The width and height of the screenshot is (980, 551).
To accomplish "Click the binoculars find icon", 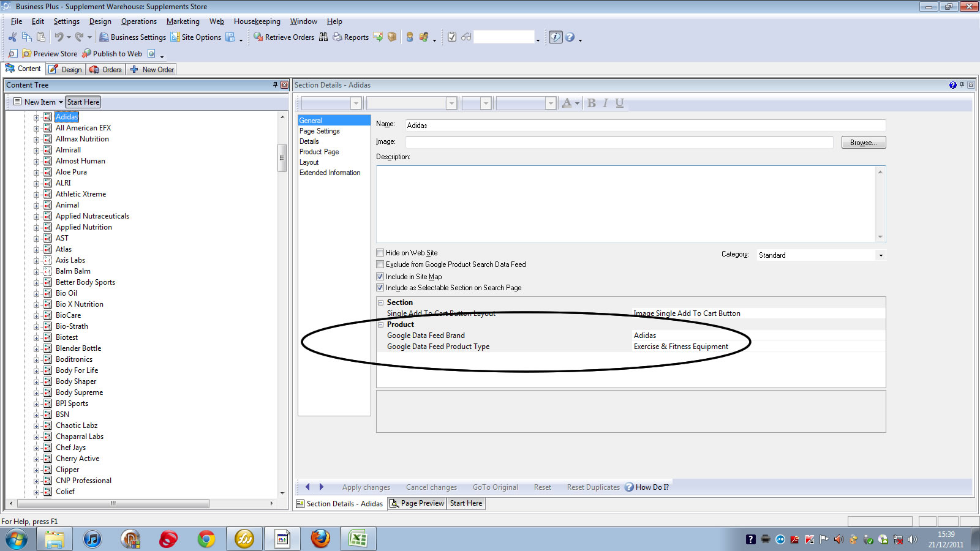I will click(323, 37).
